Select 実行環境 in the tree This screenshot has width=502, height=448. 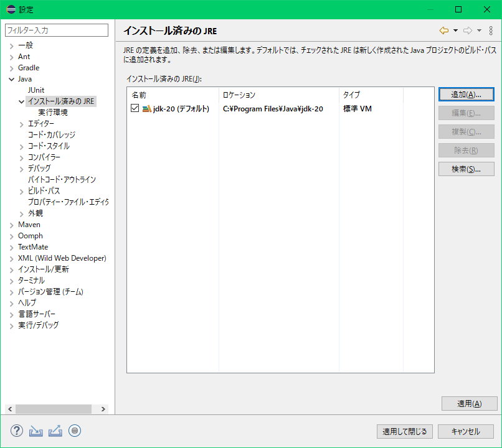click(53, 113)
